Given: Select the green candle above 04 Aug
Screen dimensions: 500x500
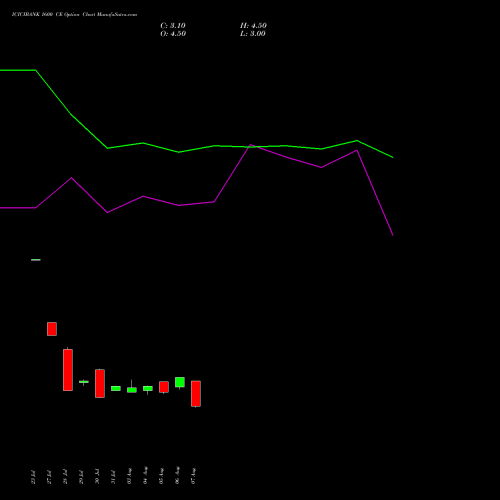Looking at the screenshot, I should [148, 389].
